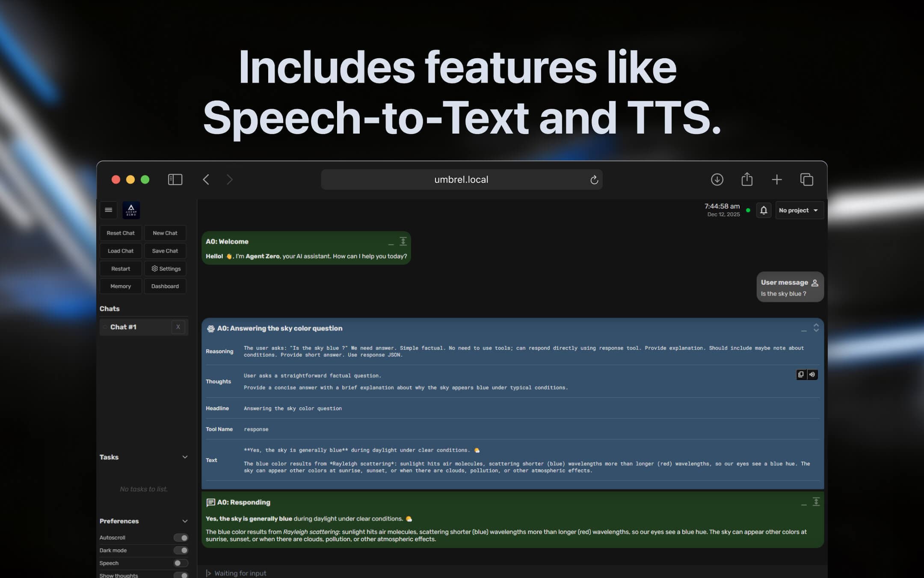The image size is (924, 578).
Task: Reload page with browser refresh icon
Action: coord(594,180)
